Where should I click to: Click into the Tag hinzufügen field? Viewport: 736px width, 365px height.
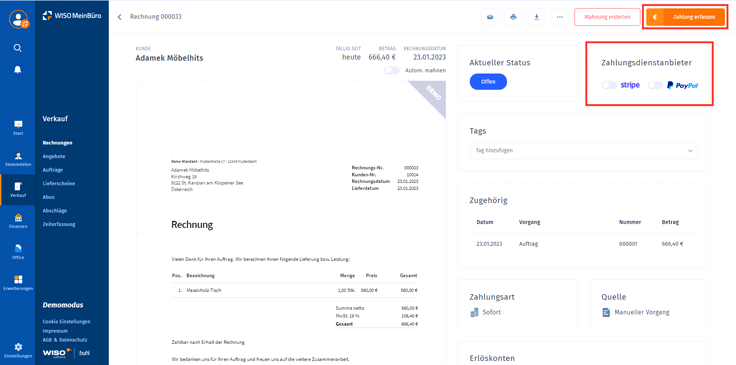coord(583,151)
